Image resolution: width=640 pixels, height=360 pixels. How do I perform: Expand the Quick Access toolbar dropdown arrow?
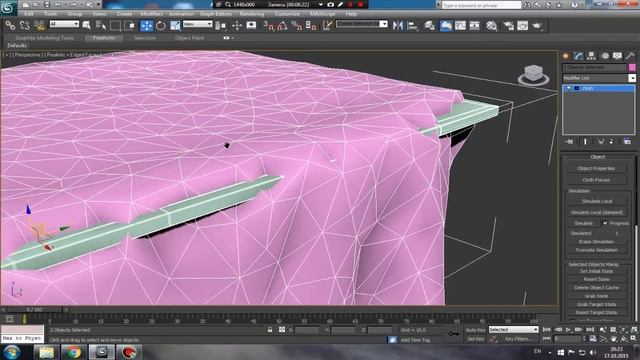coord(98,5)
